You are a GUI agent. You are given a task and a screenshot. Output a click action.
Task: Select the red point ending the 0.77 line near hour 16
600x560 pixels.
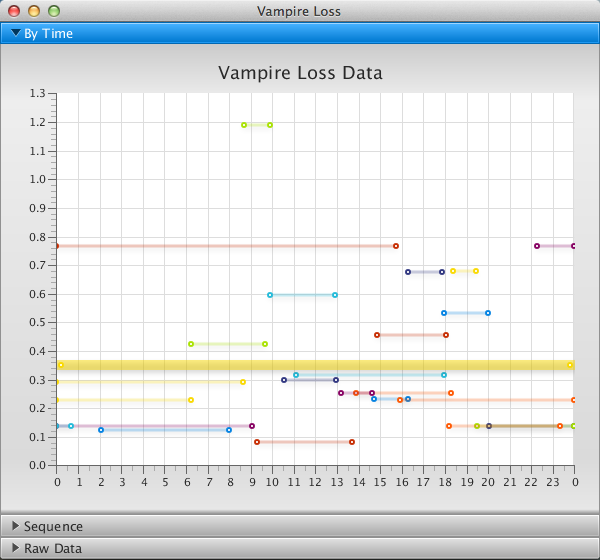396,246
